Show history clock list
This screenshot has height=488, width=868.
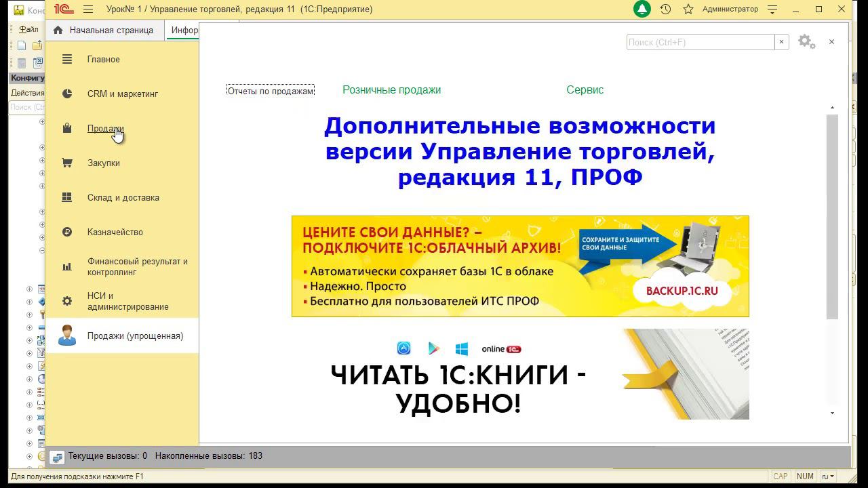pos(666,9)
